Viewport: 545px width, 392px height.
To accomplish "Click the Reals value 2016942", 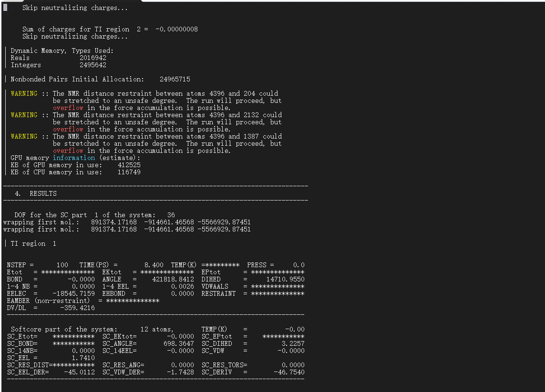I will pos(93,58).
